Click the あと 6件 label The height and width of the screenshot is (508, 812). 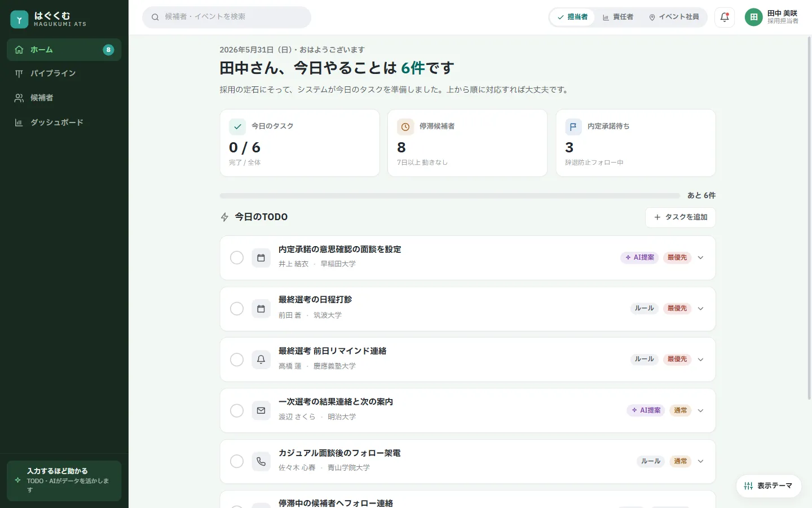click(701, 195)
